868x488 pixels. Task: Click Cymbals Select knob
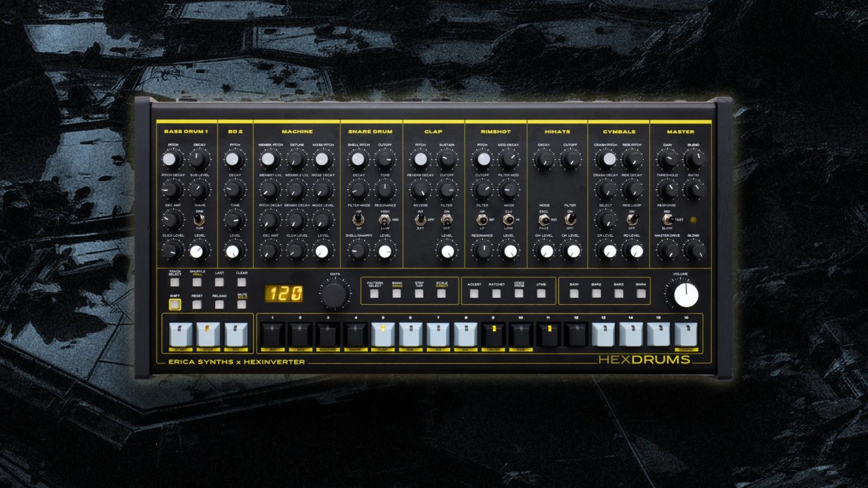pyautogui.click(x=606, y=220)
